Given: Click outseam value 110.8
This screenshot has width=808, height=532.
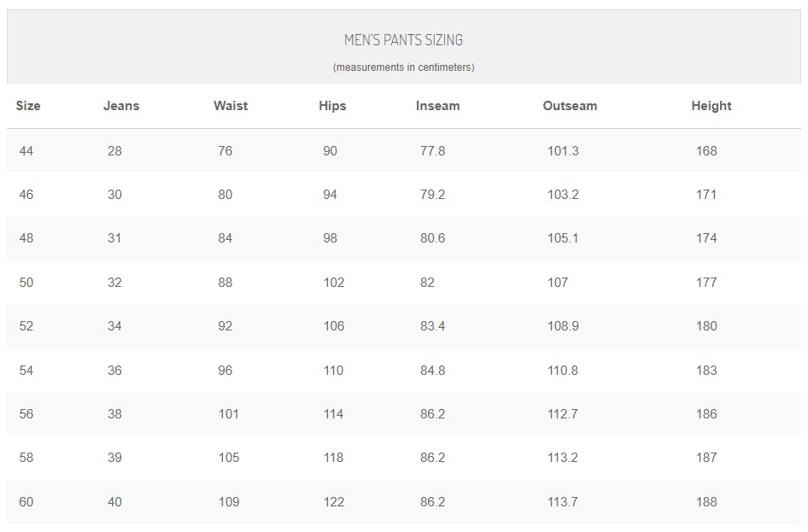Looking at the screenshot, I should pos(562,371).
